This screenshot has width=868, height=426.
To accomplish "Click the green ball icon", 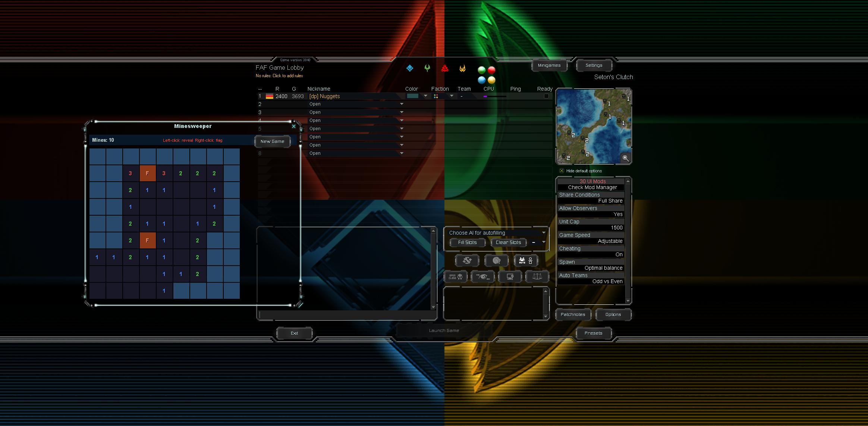I will (482, 70).
